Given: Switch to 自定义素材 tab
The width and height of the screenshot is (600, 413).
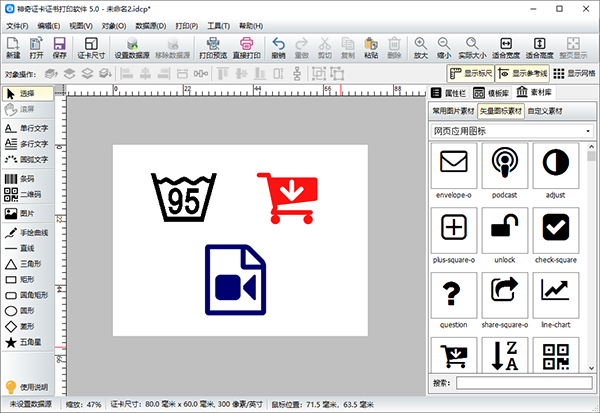Looking at the screenshot, I should pos(545,111).
